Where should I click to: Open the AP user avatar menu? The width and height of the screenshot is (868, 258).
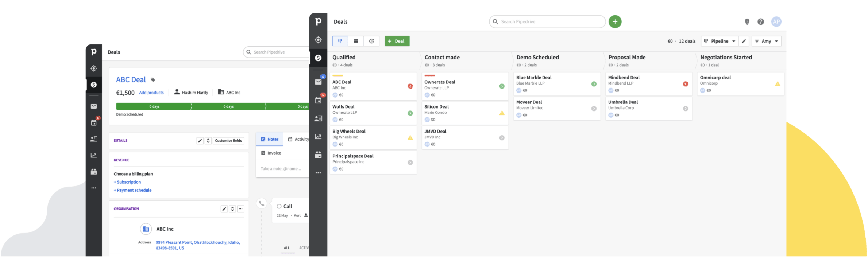click(776, 21)
